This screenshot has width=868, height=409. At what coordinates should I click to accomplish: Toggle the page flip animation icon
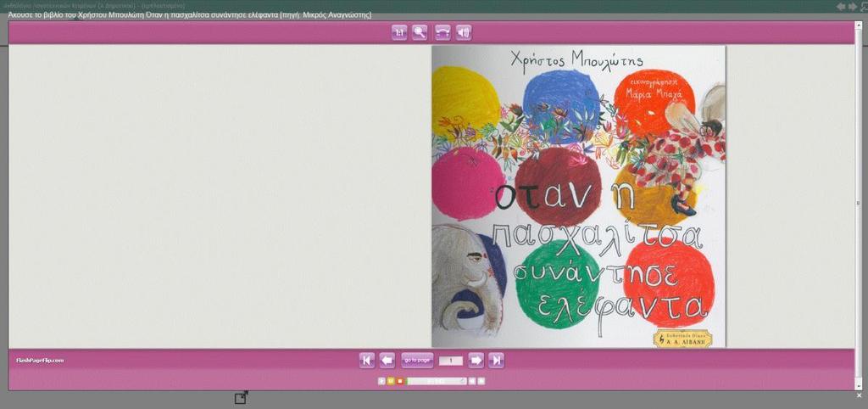[x=442, y=33]
